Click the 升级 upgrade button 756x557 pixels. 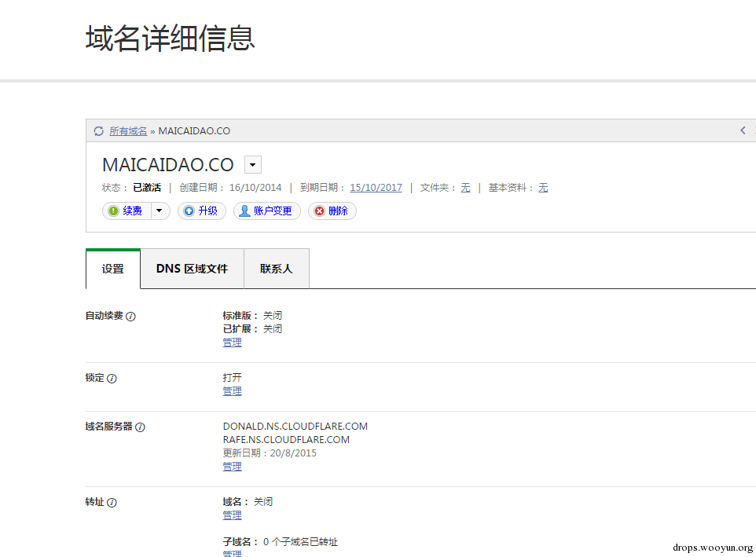point(201,211)
